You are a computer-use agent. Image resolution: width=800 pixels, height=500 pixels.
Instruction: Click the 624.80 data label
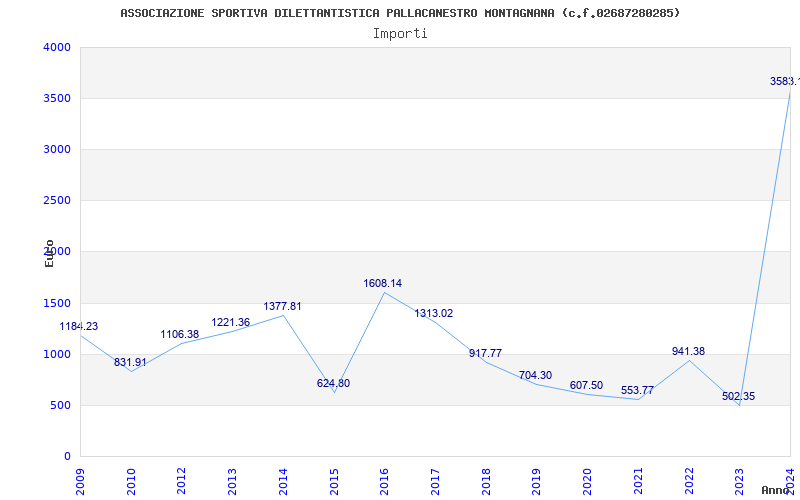[x=333, y=383]
